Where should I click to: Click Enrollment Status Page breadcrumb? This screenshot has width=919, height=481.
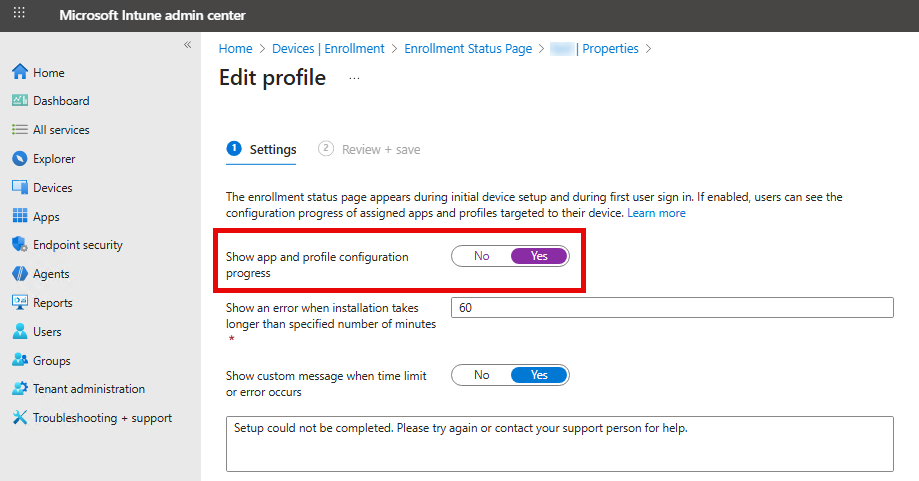coord(468,49)
